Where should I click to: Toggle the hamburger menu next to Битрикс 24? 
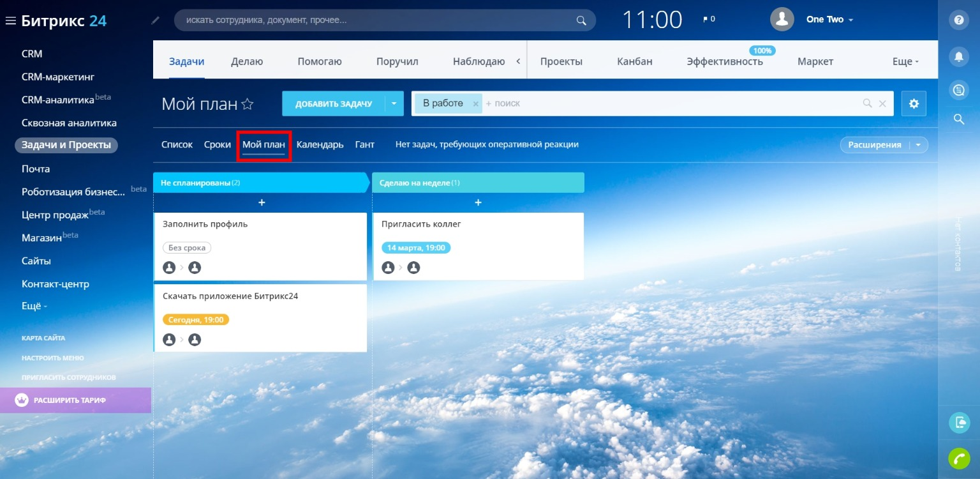pos(10,20)
